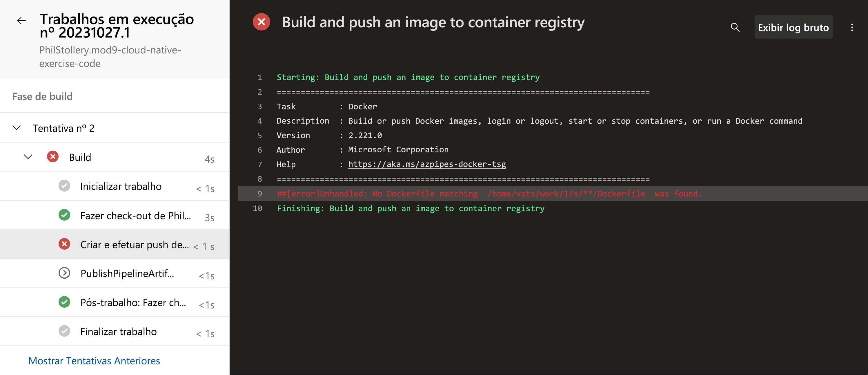Click the large red error icon in log header

262,22
